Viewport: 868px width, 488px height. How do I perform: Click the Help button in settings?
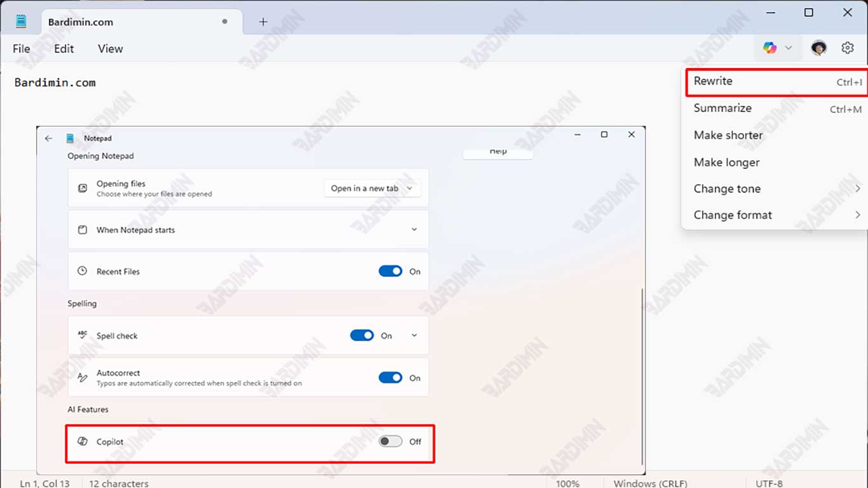[x=498, y=152]
